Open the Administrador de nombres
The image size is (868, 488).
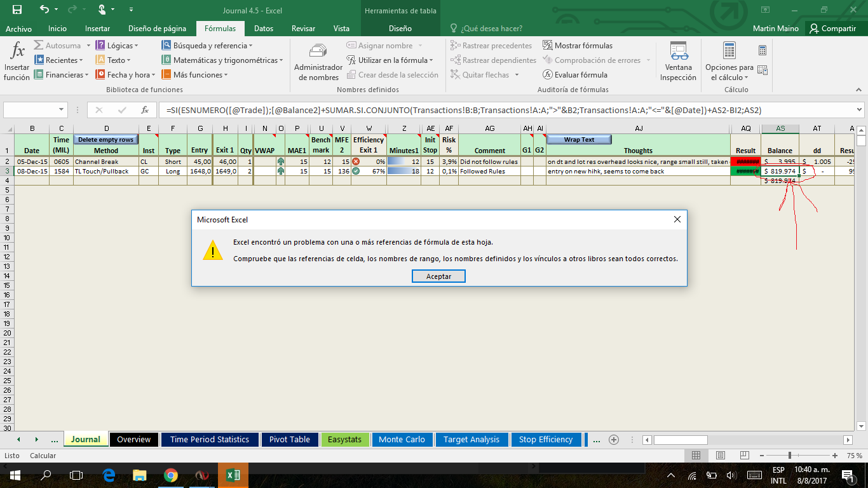[x=318, y=62]
